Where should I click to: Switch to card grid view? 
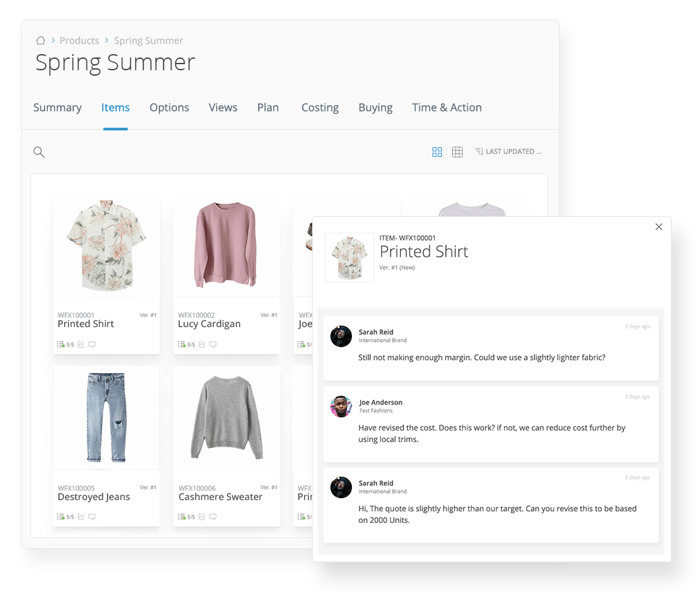pos(437,152)
